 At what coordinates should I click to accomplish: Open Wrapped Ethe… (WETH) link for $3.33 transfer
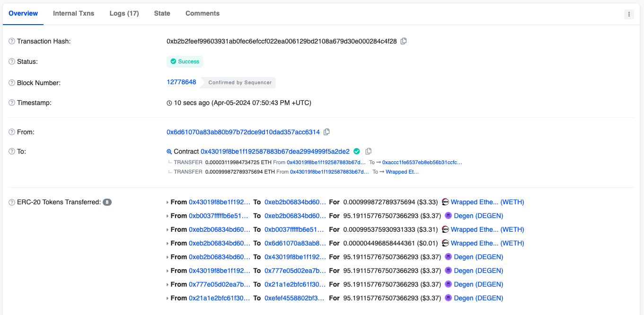(487, 202)
